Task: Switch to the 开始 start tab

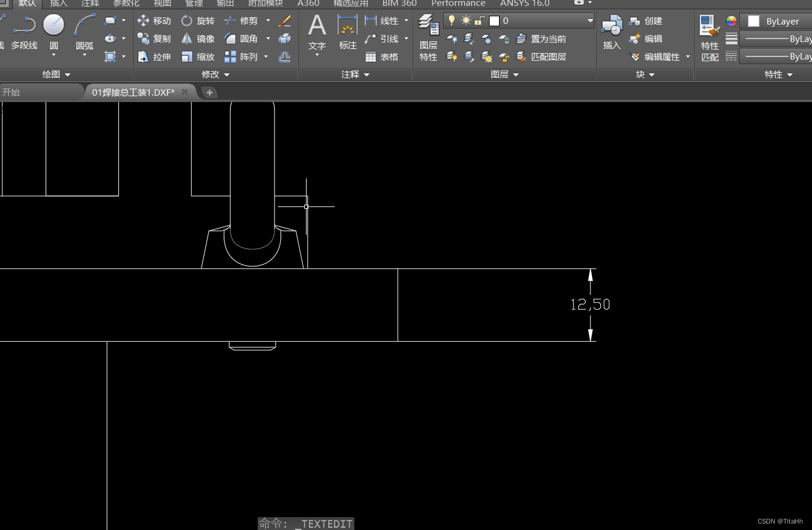Action: 11,92
